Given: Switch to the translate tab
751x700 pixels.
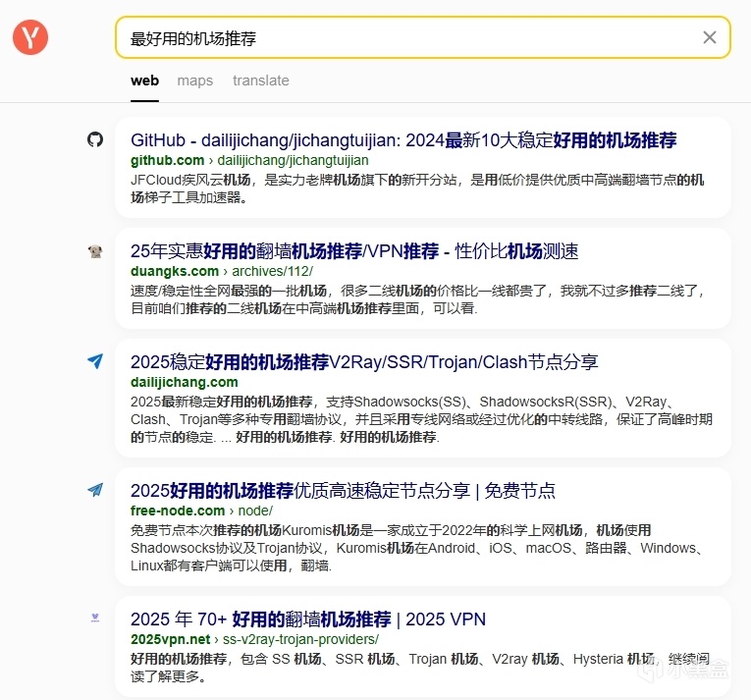Looking at the screenshot, I should (261, 81).
